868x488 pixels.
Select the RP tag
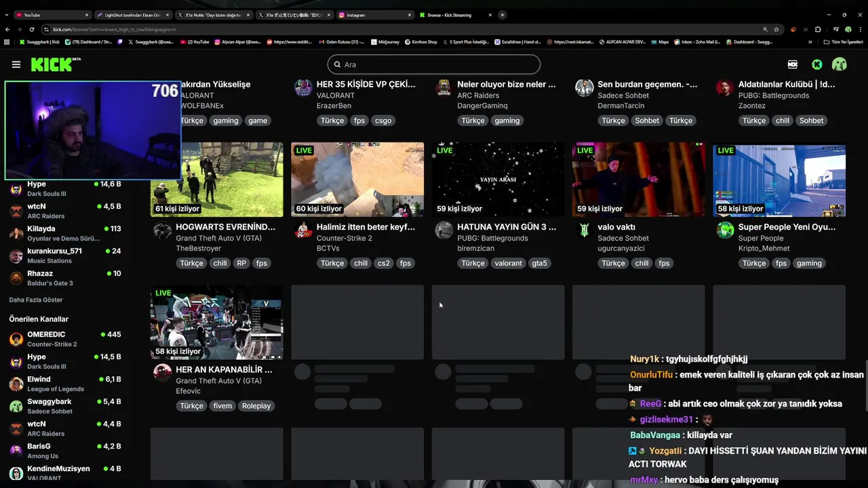[x=241, y=263]
